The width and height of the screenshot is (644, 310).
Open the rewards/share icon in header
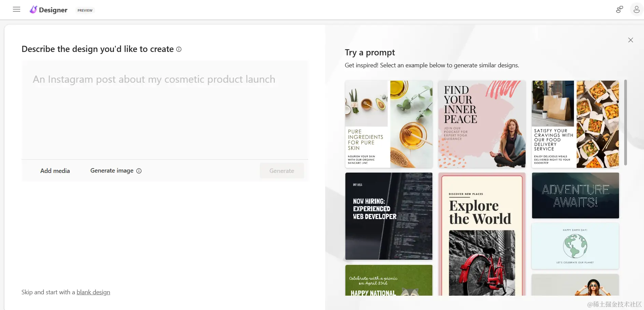click(x=619, y=10)
